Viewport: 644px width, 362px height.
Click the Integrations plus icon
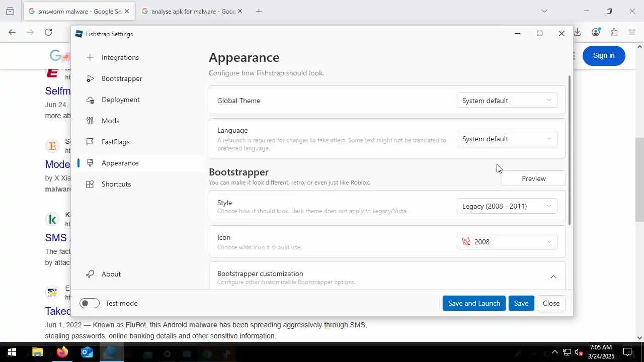[90, 57]
